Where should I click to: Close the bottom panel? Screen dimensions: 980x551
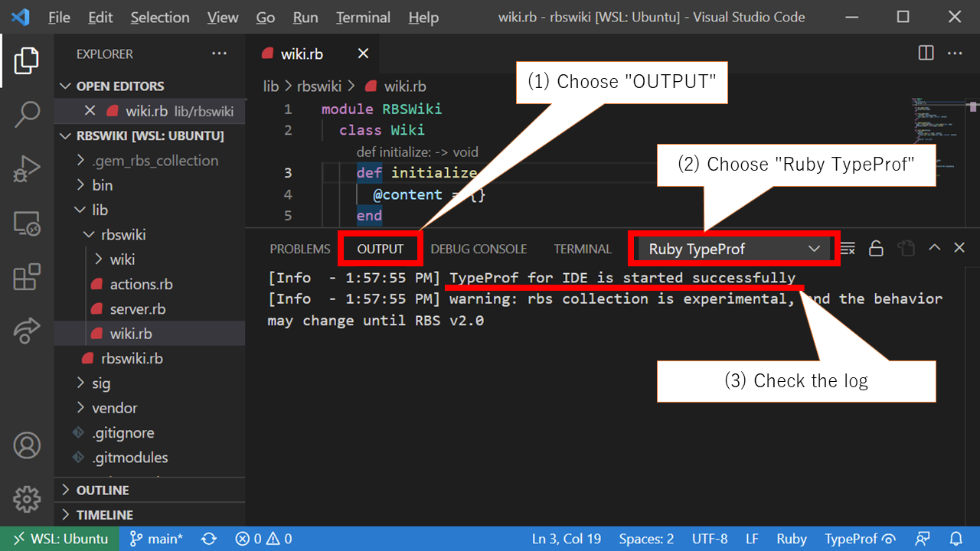coord(959,248)
